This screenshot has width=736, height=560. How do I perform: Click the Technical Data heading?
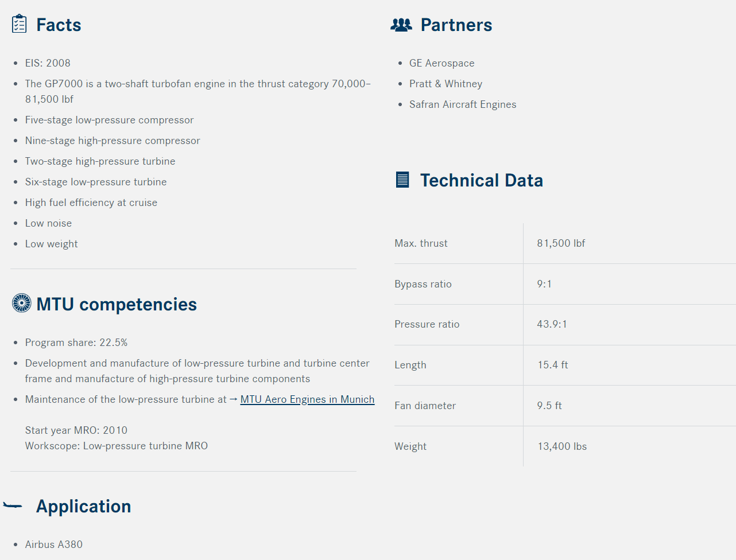point(481,180)
